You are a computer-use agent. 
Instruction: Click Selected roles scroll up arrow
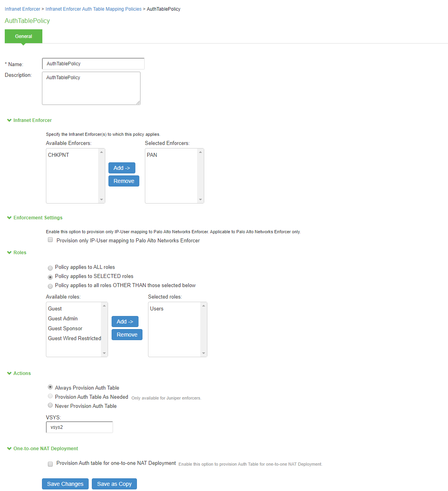tap(204, 306)
